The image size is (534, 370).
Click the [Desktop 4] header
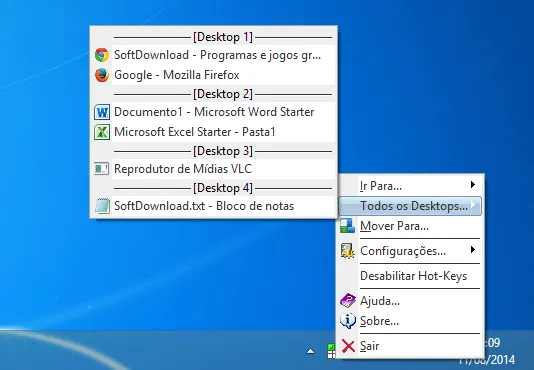(223, 188)
